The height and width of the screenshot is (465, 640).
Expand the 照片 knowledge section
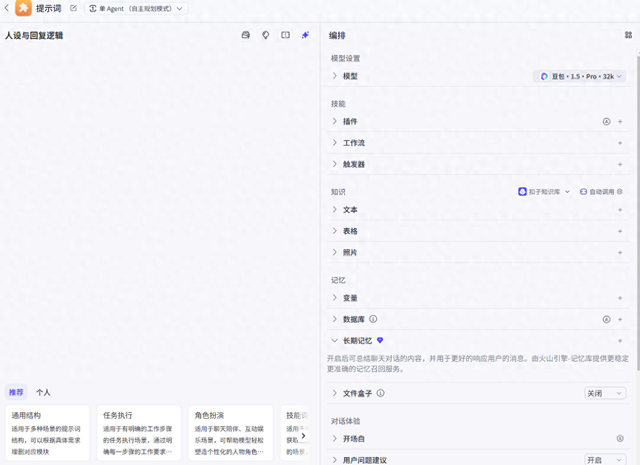pos(335,253)
